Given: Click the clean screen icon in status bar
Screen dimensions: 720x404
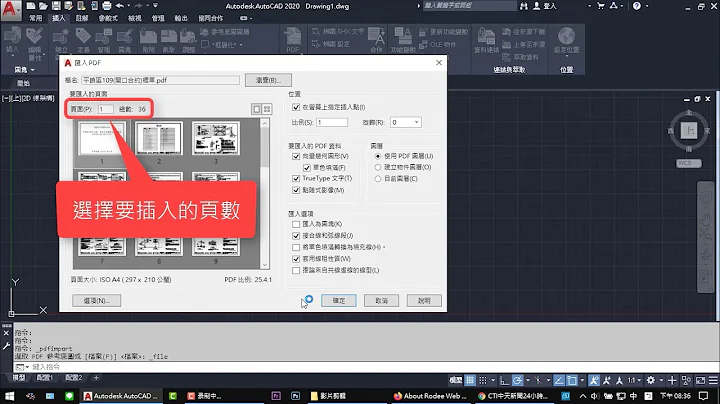Looking at the screenshot, I should pyautogui.click(x=700, y=380).
